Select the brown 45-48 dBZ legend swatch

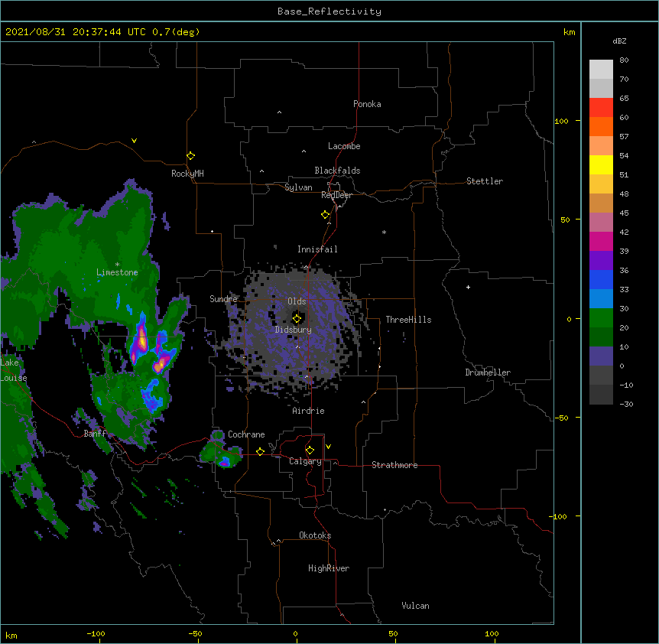[x=601, y=203]
